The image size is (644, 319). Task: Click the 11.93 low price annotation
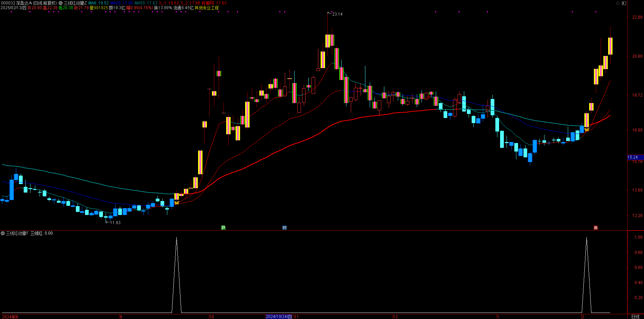[115, 223]
